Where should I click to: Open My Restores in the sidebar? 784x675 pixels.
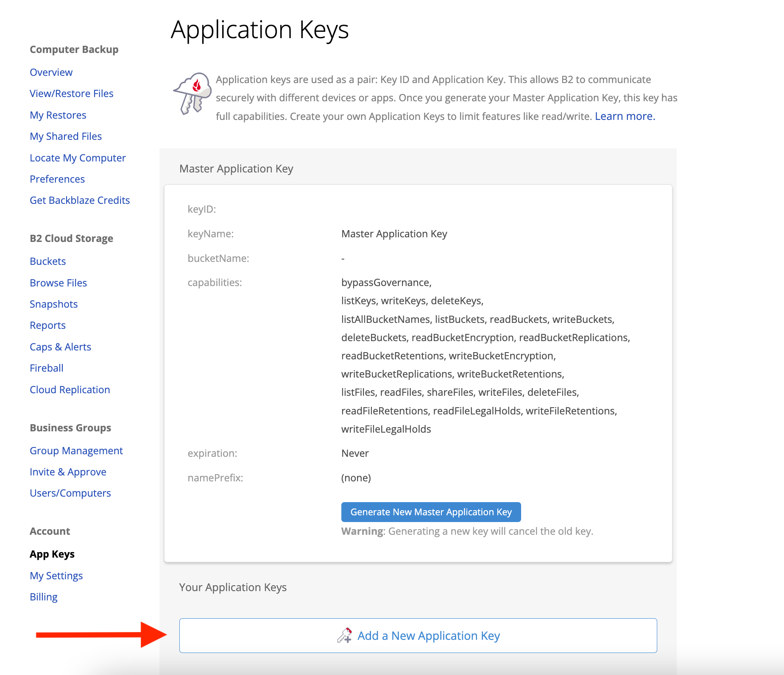(58, 115)
